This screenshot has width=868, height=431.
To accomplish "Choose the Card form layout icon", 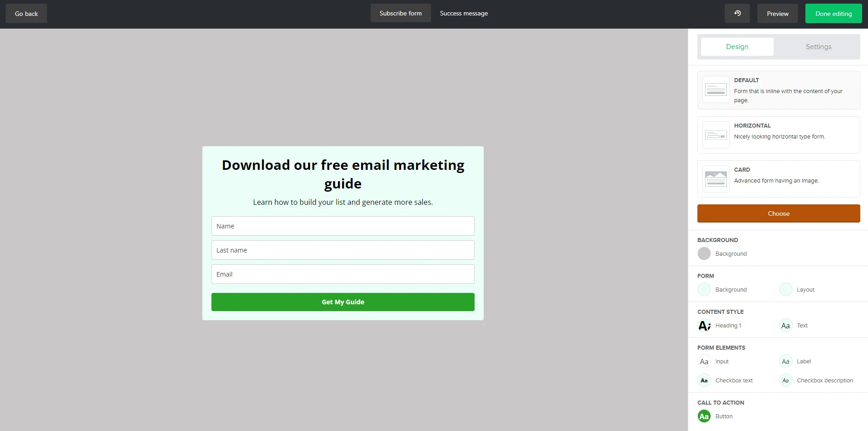I will click(x=716, y=179).
